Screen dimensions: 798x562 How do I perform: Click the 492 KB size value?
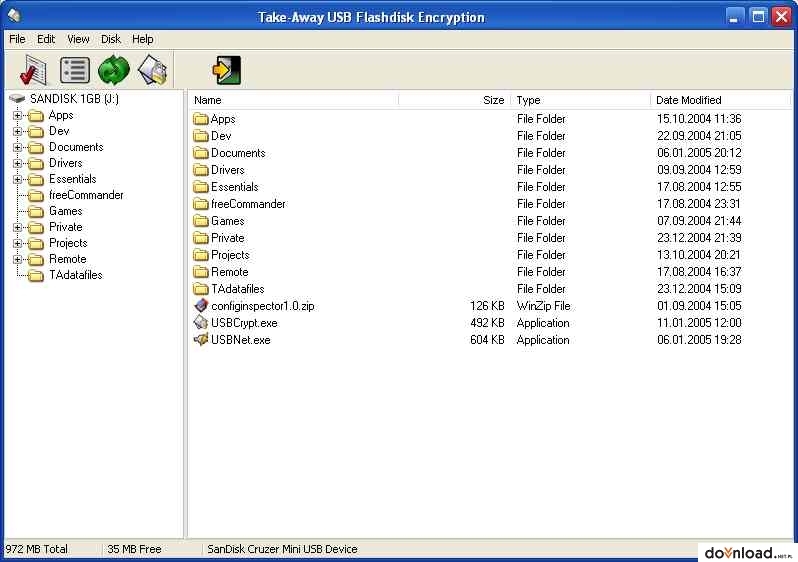487,323
